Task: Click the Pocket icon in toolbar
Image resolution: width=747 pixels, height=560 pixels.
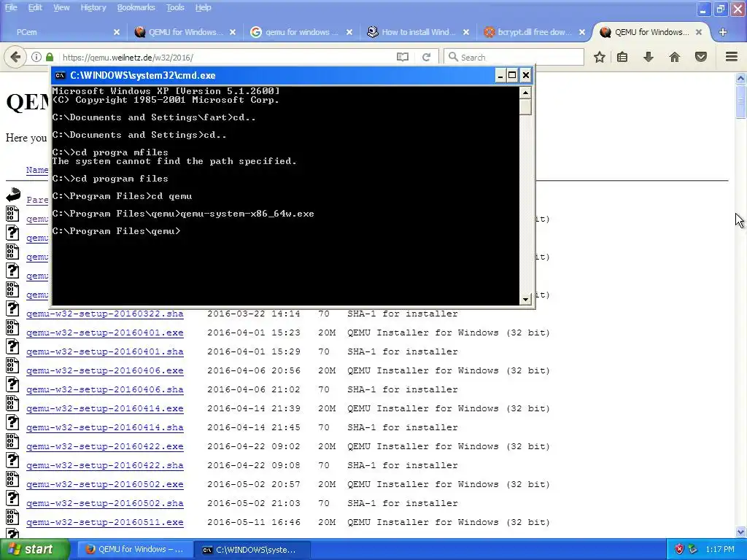Action: click(x=701, y=57)
